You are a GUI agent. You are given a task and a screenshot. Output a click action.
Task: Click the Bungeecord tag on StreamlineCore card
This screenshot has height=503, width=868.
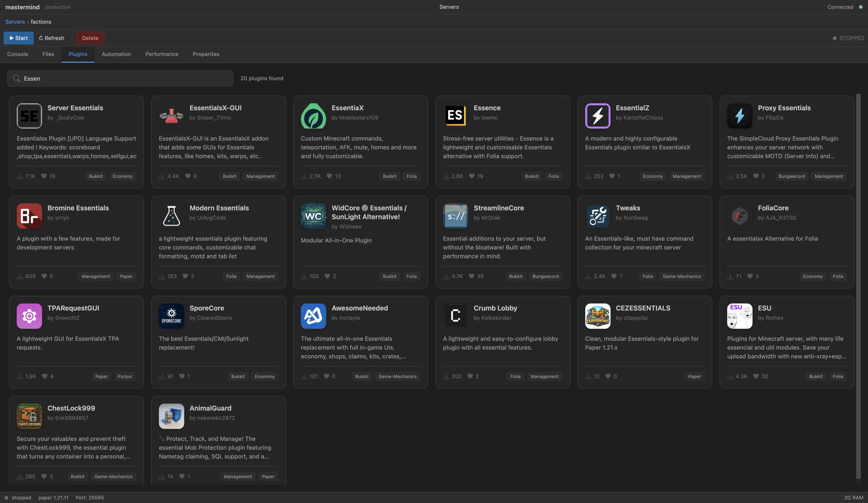pos(545,276)
